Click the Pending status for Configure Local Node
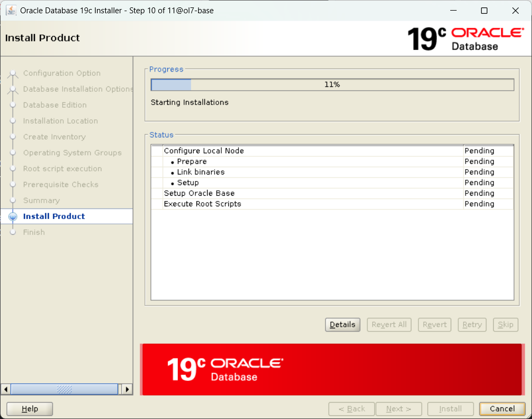Image resolution: width=532 pixels, height=419 pixels. point(479,151)
